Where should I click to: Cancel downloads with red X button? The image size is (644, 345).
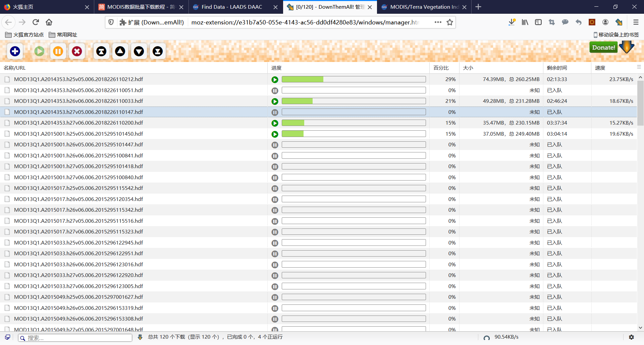(77, 51)
